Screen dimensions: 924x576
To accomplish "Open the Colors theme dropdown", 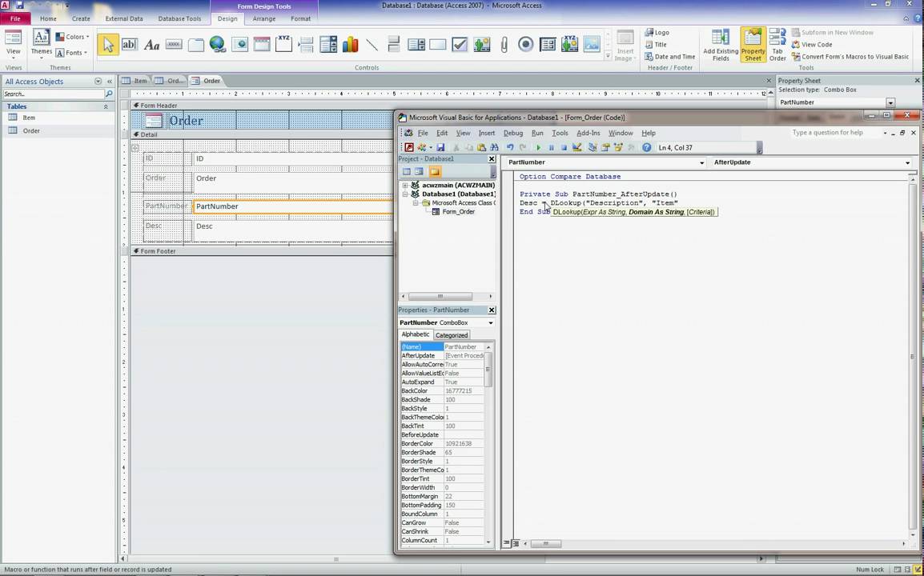I will click(73, 37).
